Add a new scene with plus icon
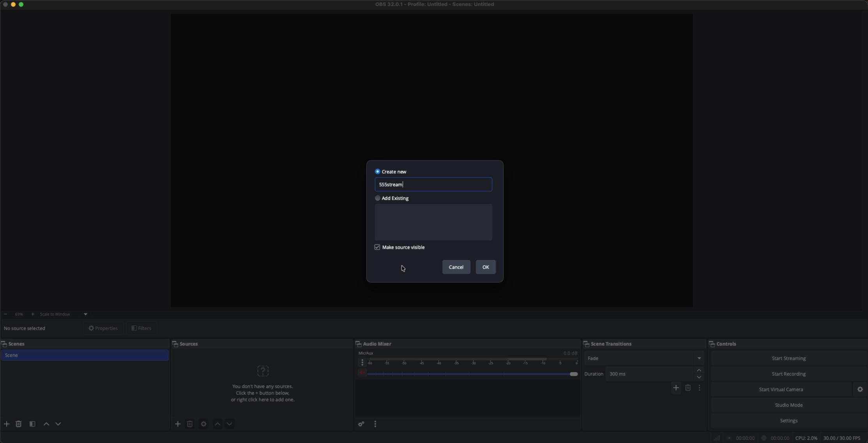 coord(7,424)
